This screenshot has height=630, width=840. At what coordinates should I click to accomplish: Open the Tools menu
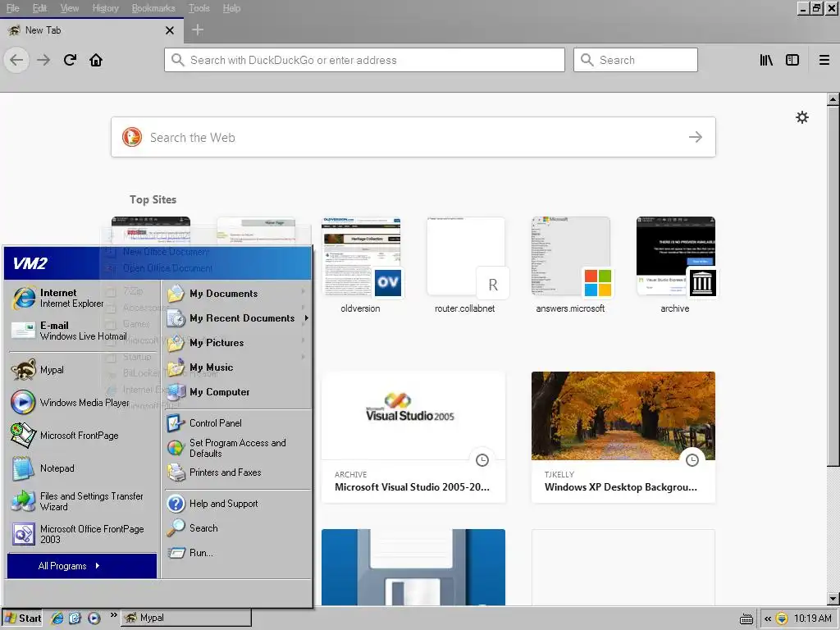(x=199, y=8)
